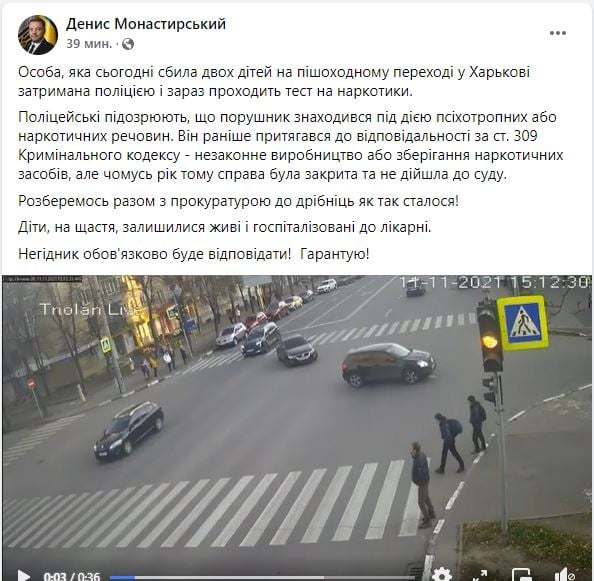
Task: Click the yellow traffic light in the video
Action: pyautogui.click(x=490, y=339)
